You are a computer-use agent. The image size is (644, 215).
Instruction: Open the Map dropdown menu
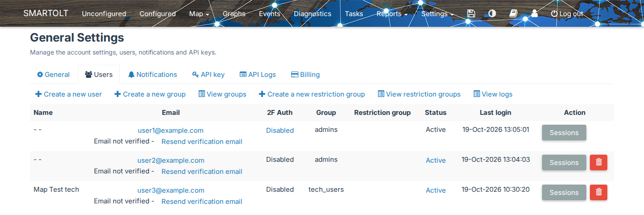click(199, 14)
